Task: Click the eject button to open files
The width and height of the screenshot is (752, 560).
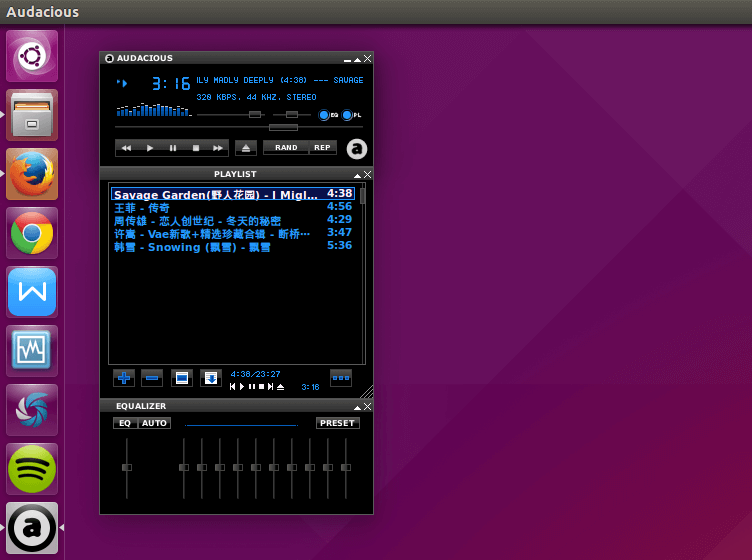Action: point(246,148)
